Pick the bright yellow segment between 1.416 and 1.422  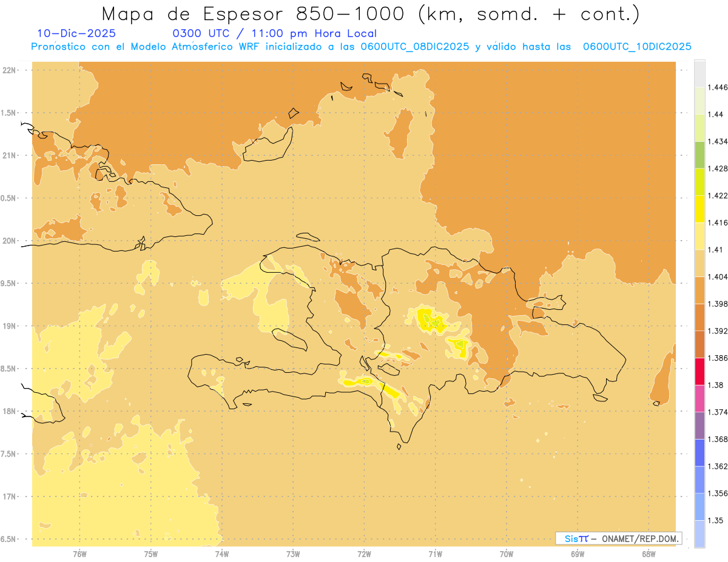(699, 209)
